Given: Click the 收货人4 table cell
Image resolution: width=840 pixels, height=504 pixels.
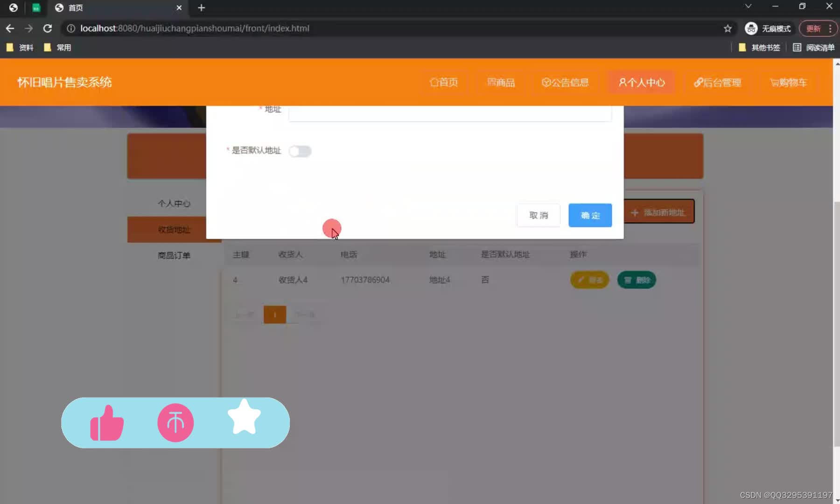Looking at the screenshot, I should [x=293, y=280].
